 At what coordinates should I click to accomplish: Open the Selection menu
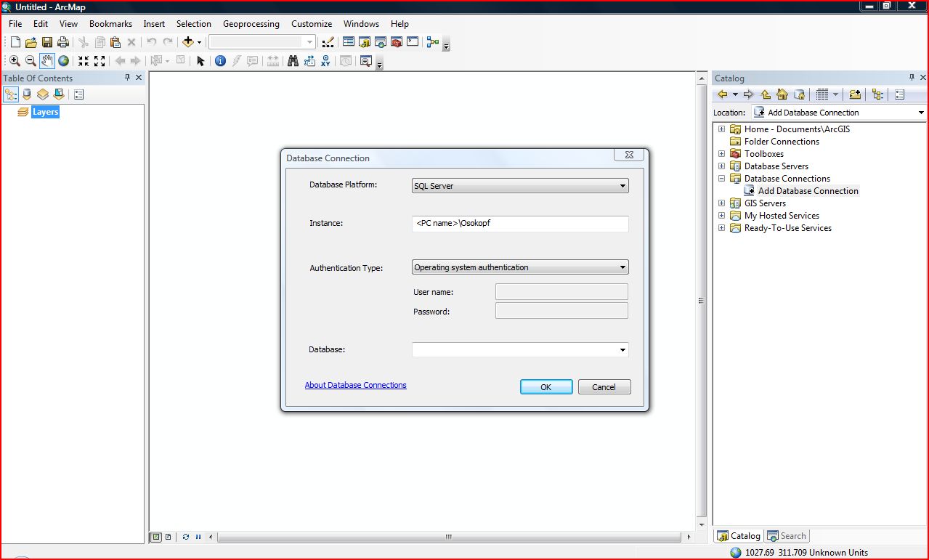(x=194, y=24)
